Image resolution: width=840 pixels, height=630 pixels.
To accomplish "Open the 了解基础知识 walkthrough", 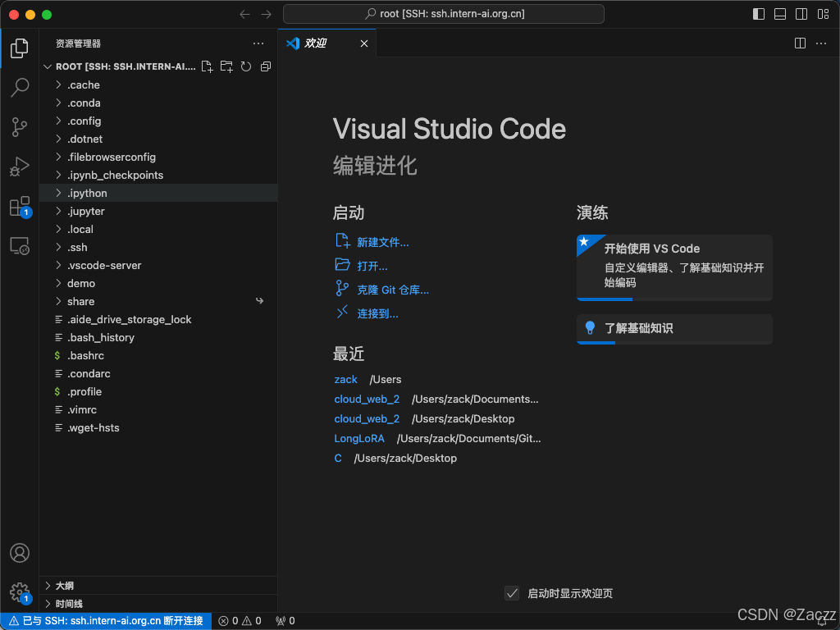I will [674, 328].
